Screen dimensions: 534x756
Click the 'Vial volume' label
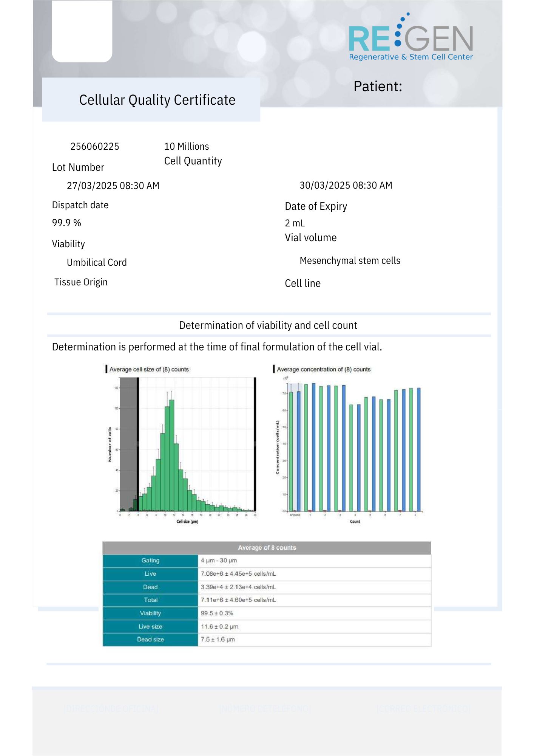[310, 238]
